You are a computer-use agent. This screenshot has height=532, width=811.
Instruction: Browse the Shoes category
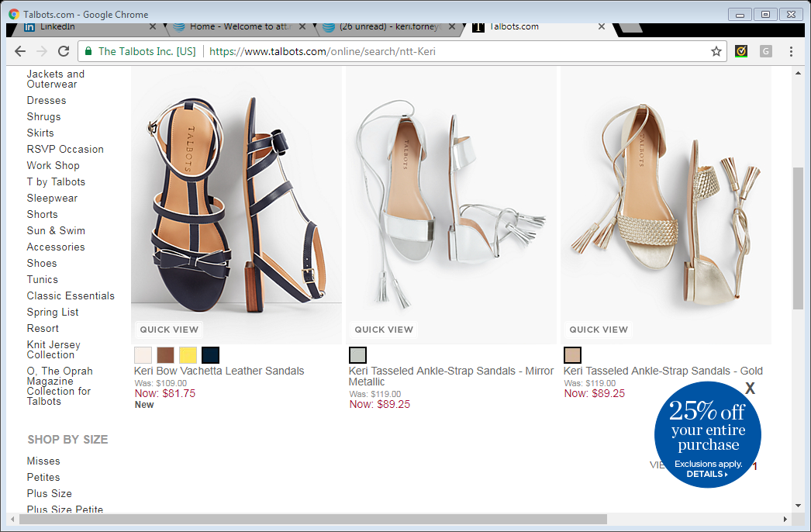[x=42, y=264]
